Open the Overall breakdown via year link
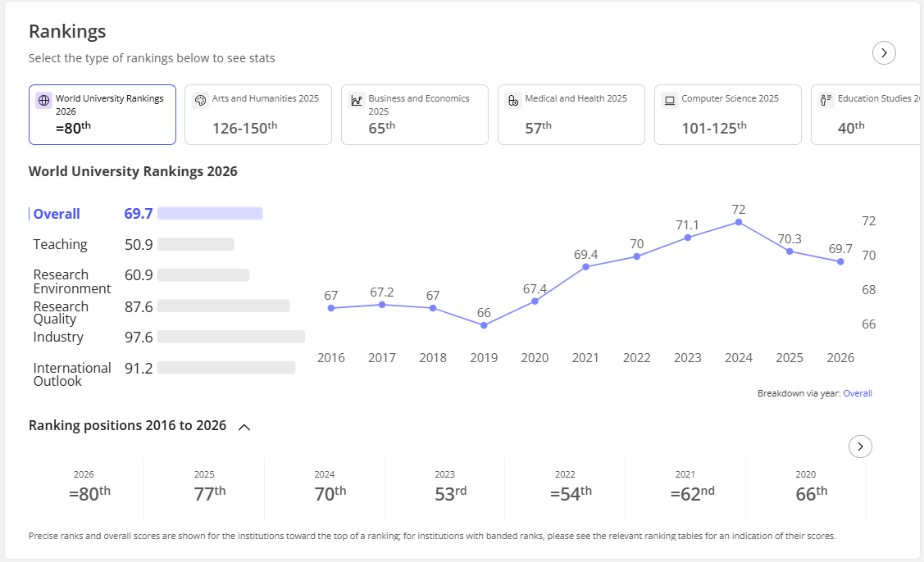The height and width of the screenshot is (562, 924). point(858,393)
